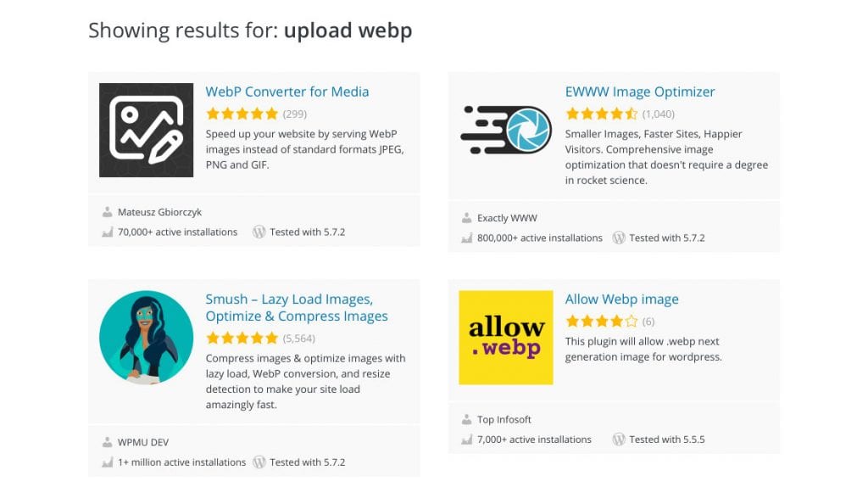
Task: Click the WebP Converter for Media plugin icon
Action: [146, 129]
